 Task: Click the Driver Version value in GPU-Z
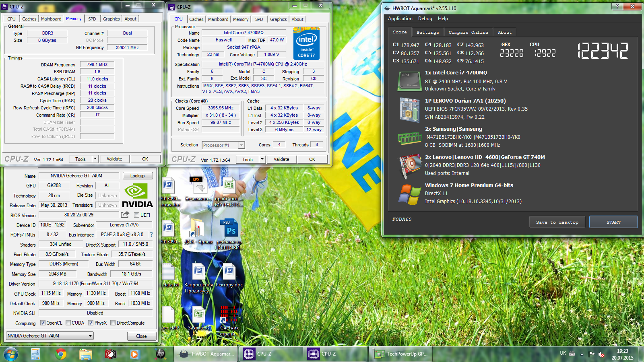[96, 284]
